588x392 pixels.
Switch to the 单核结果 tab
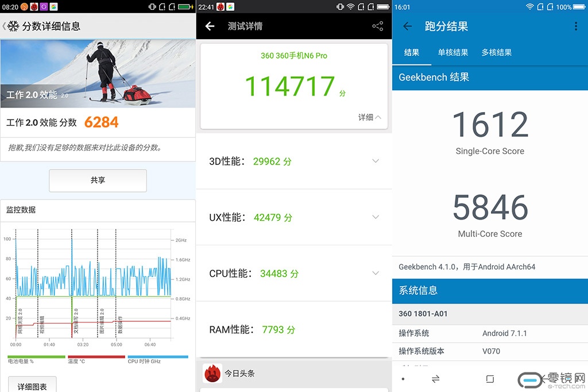click(453, 52)
